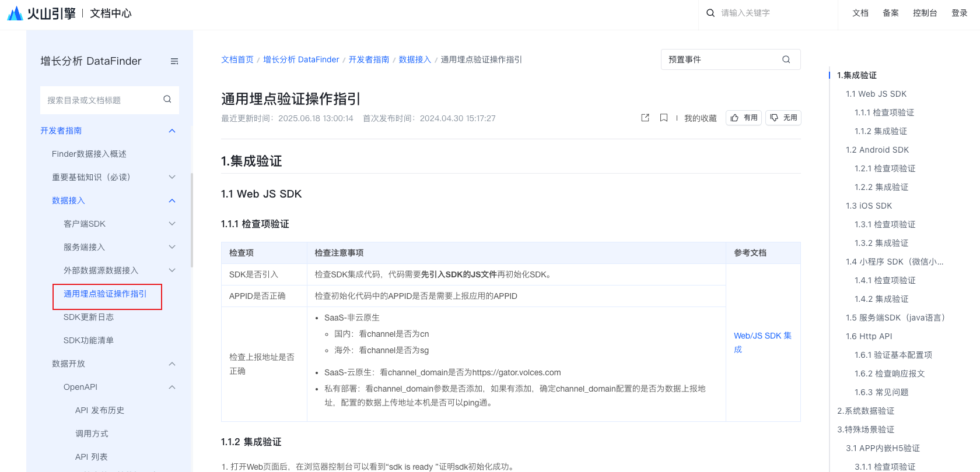
Task: Open 控制台 in the top navigation
Action: click(925, 13)
